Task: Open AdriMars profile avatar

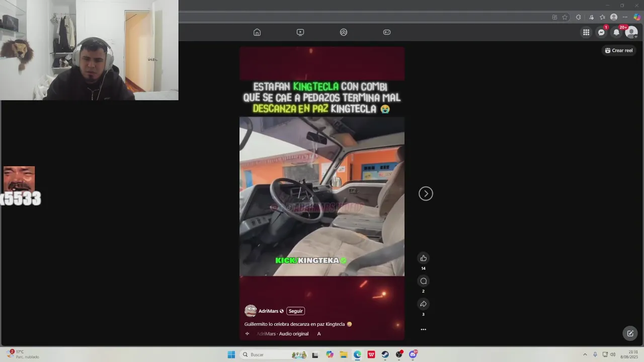Action: click(x=250, y=311)
